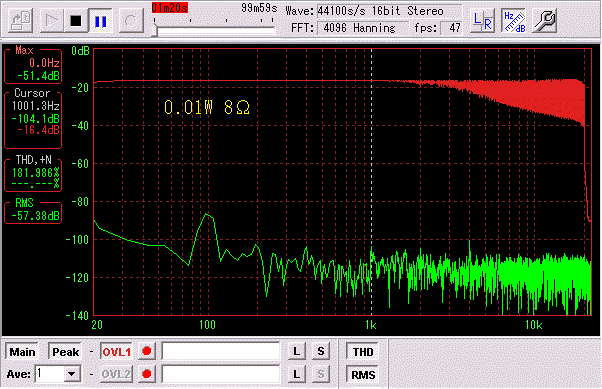Select the Main display mode
Screen dimensions: 602x389
click(x=22, y=351)
